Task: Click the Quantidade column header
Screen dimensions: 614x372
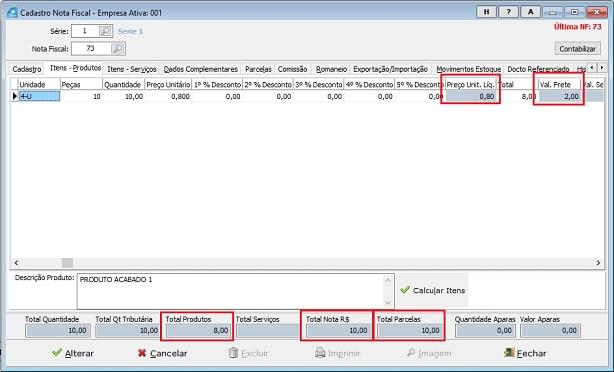Action: pyautogui.click(x=123, y=85)
